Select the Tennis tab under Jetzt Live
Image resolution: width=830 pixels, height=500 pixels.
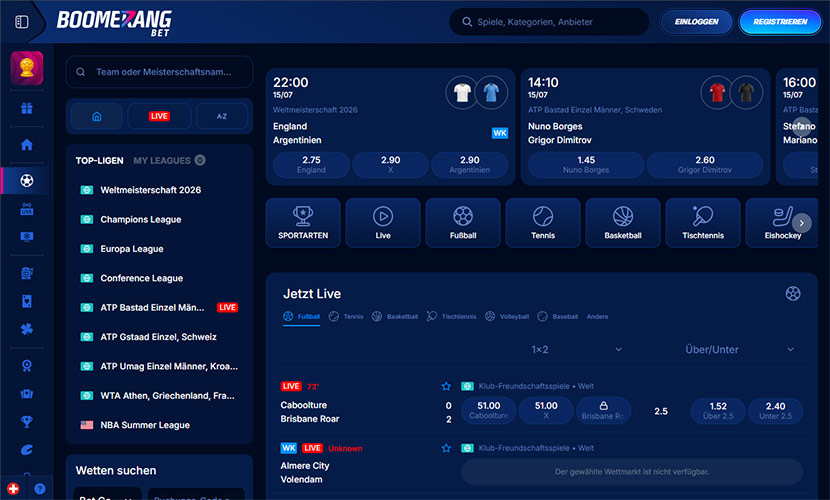pos(346,316)
